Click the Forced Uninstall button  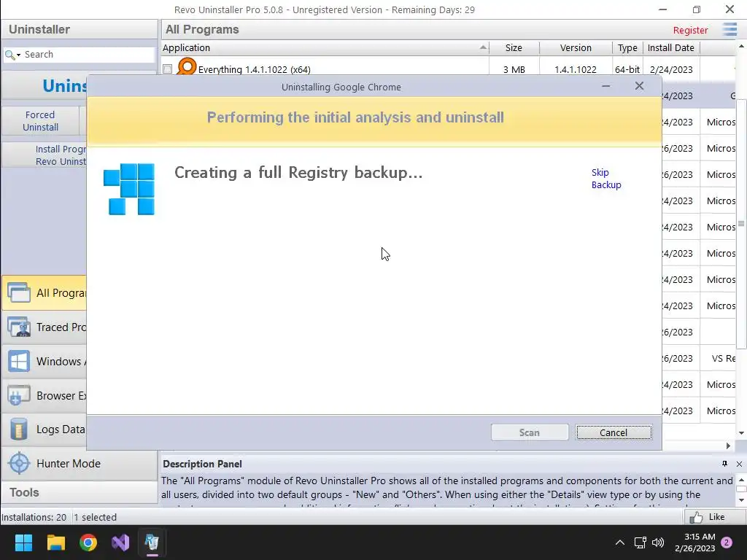click(x=41, y=121)
